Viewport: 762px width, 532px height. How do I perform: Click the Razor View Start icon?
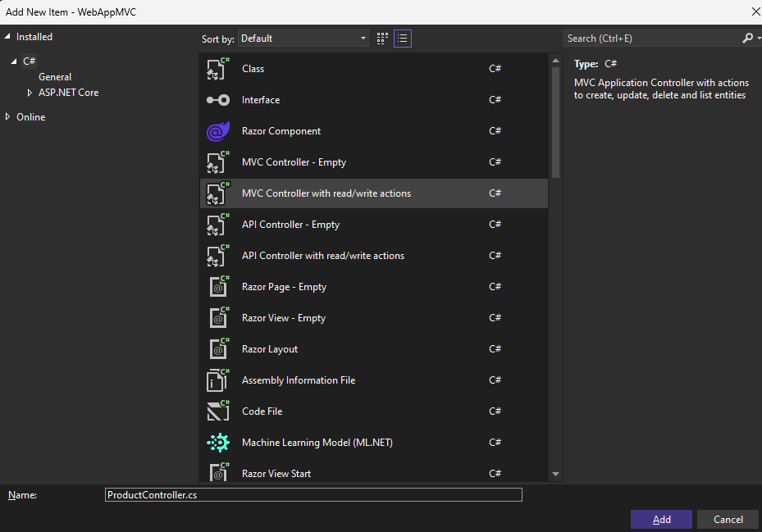[219, 472]
